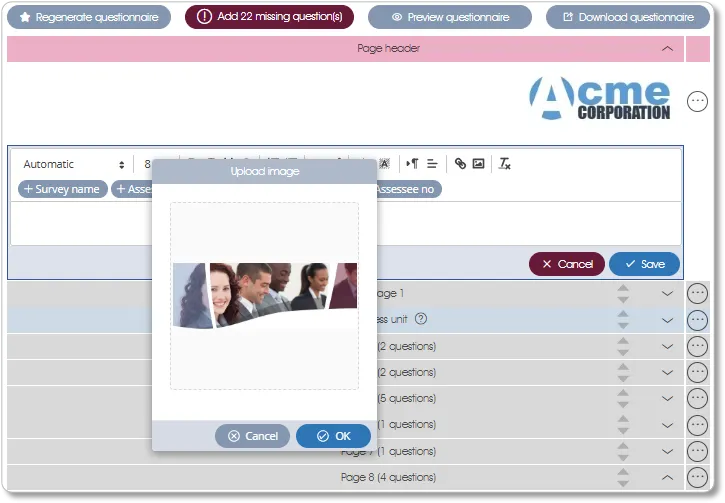Click the Page 8 (4 questions) label
This screenshot has height=503, width=725.
point(388,477)
